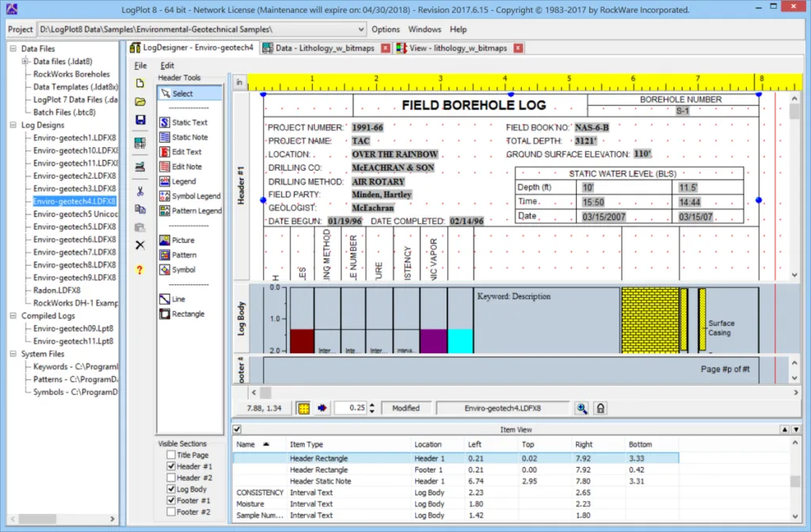This screenshot has height=532, width=811.
Task: Open the Windows menu
Action: pos(425,29)
